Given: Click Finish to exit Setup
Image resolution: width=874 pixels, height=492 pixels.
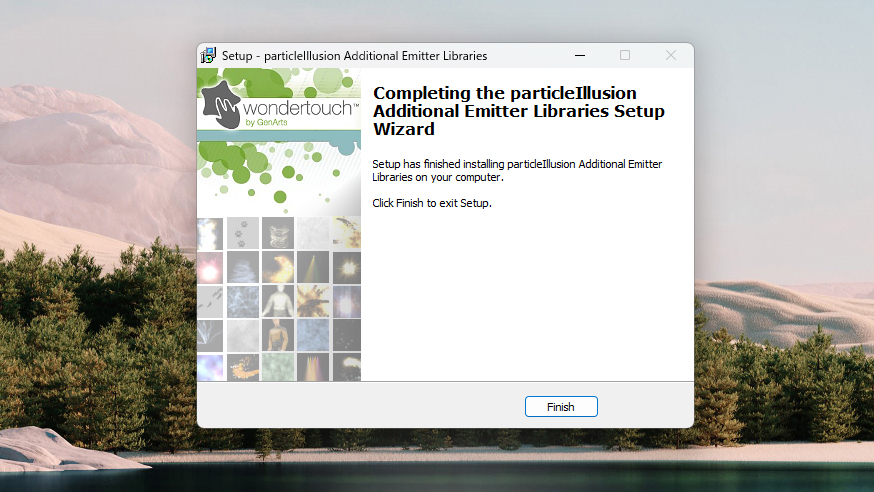Looking at the screenshot, I should pyautogui.click(x=561, y=407).
